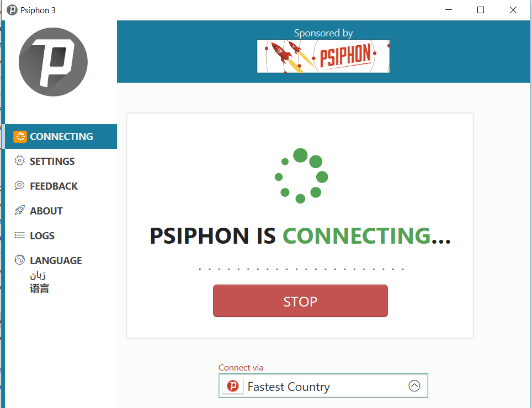Click the Language globe icon
The width and height of the screenshot is (532, 408).
20,260
